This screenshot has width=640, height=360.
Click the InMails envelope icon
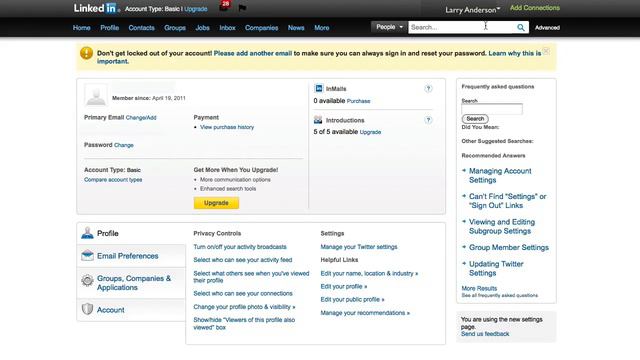pyautogui.click(x=318, y=88)
